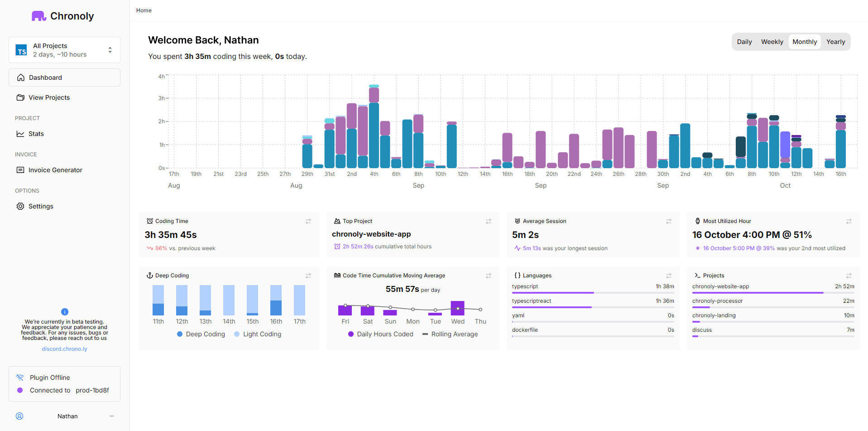
Task: Click the blue beta info icon
Action: point(65,312)
